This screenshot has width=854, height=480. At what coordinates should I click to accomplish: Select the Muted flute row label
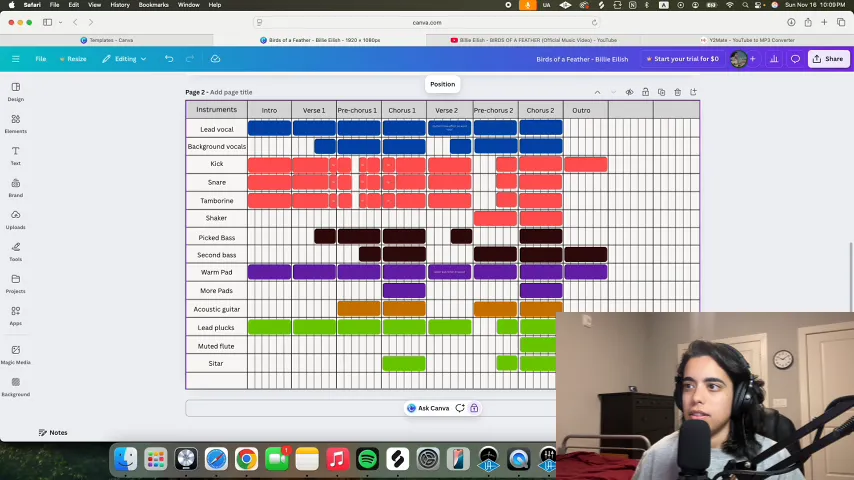point(216,346)
